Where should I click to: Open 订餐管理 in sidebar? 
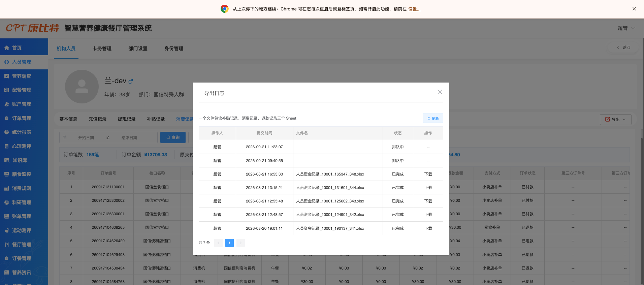(x=24, y=258)
